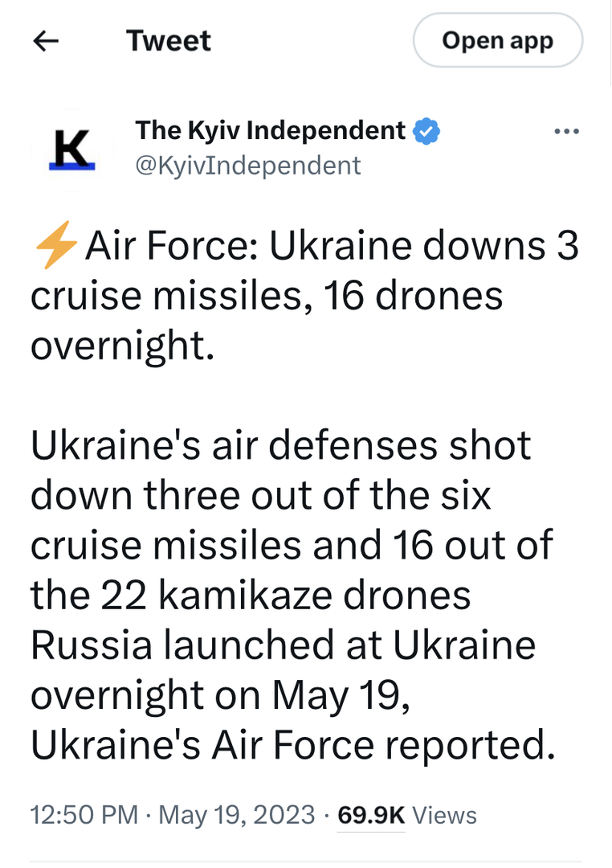
Task: Click the @KyivIndependent handle
Action: [248, 166]
